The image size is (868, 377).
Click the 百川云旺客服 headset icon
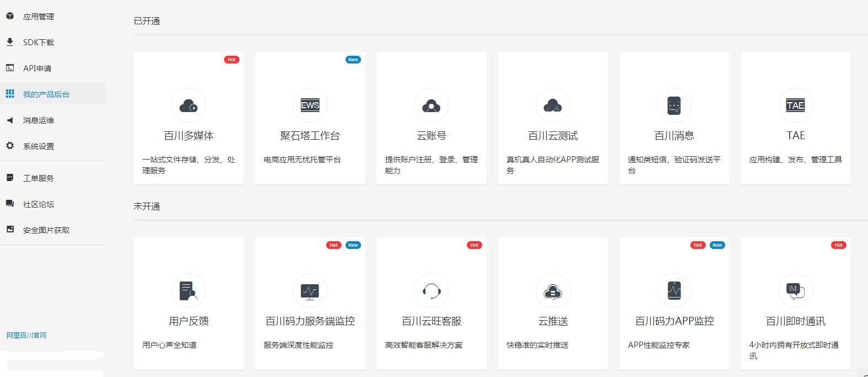coord(432,290)
